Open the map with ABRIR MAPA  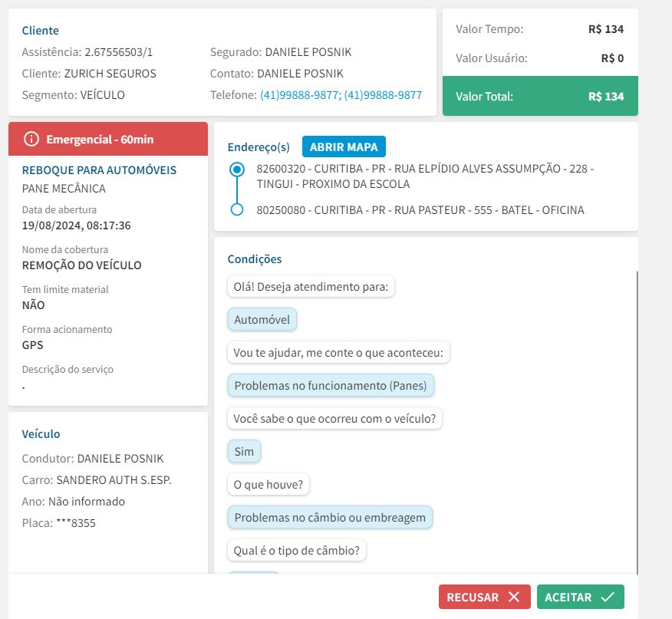tap(344, 147)
